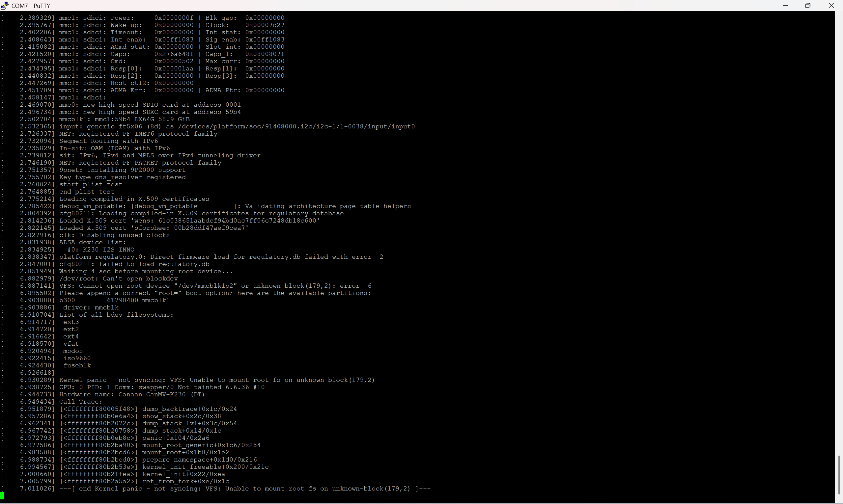Click the 'ALSA device list:' line
The image size is (843, 504).
tap(93, 243)
